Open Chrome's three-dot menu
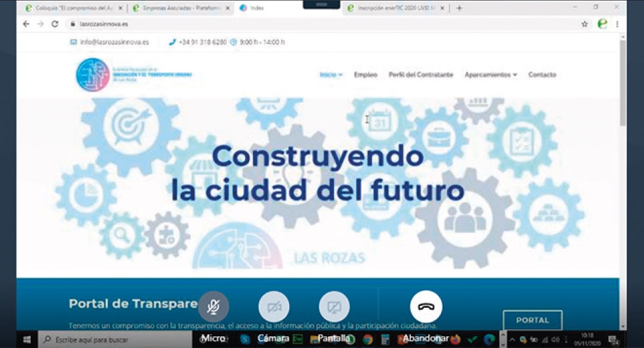The width and height of the screenshot is (644, 348). pos(618,24)
